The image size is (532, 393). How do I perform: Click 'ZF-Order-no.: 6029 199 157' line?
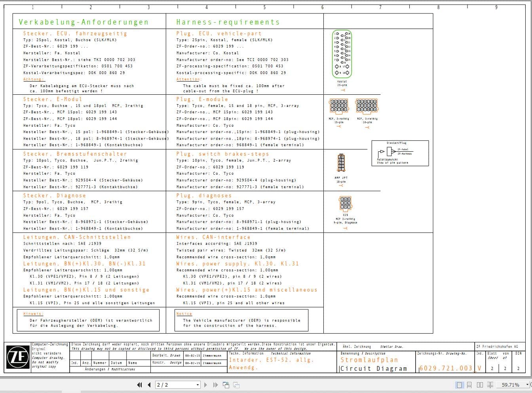[210, 209]
